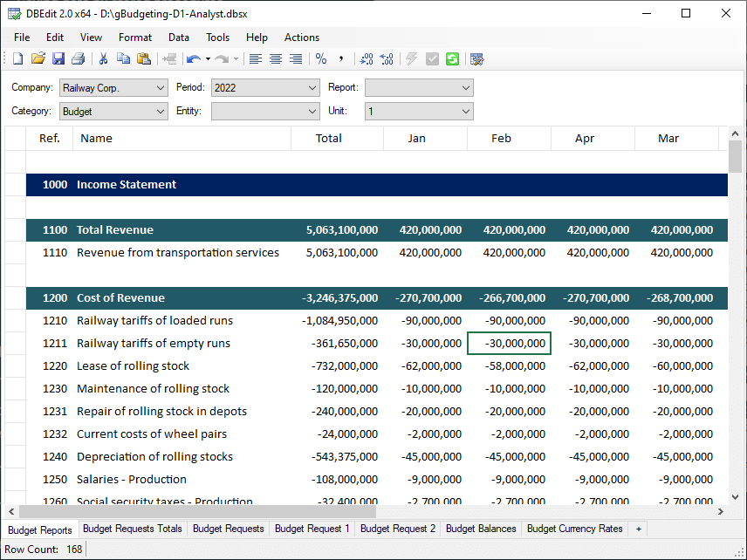
Task: Open the Edit menu
Action: coord(55,38)
